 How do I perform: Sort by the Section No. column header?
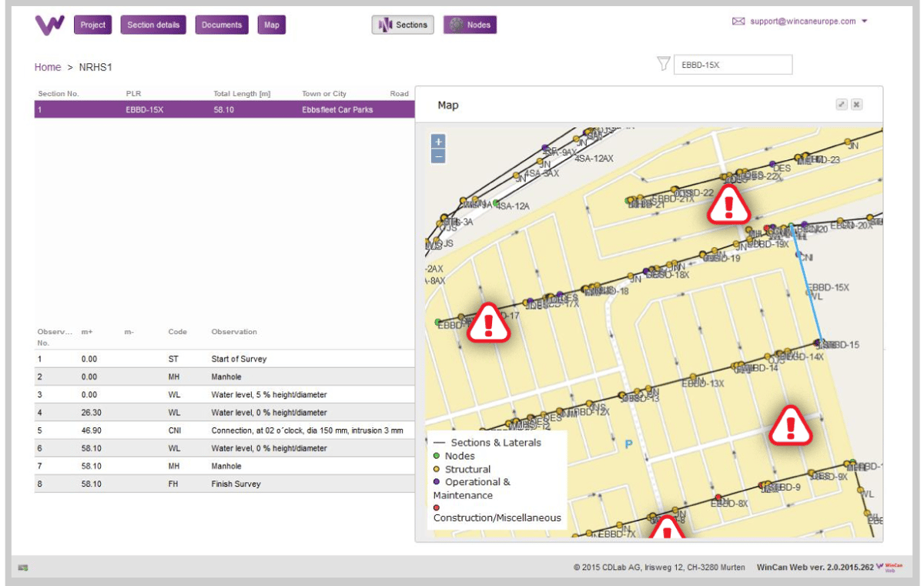point(59,94)
